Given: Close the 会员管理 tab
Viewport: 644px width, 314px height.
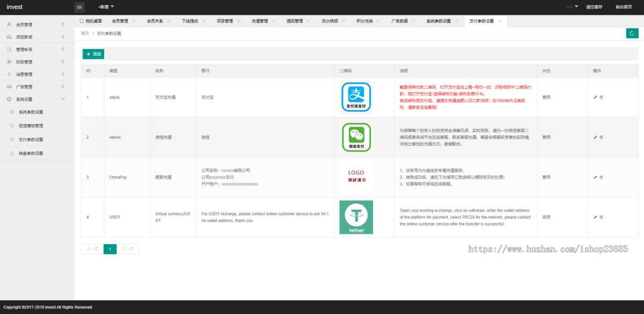Looking at the screenshot, I should coord(134,21).
